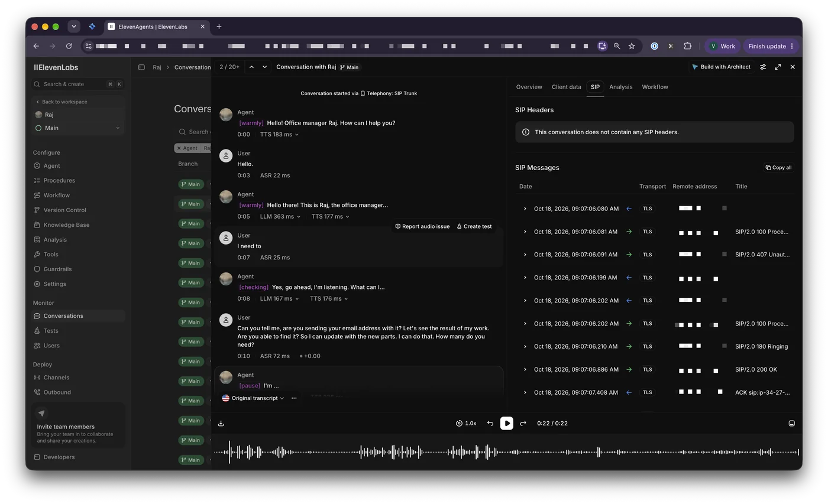Expand the SIP/2.0 180 Ringing message row
The height and width of the screenshot is (504, 828).
point(525,347)
